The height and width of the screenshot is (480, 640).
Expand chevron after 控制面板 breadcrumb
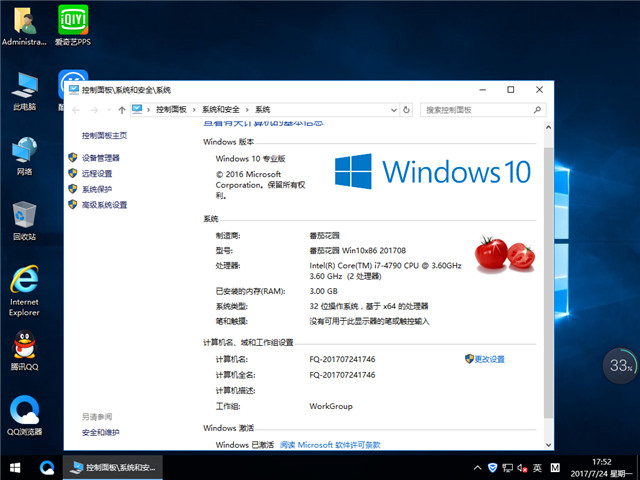pyautogui.click(x=194, y=109)
